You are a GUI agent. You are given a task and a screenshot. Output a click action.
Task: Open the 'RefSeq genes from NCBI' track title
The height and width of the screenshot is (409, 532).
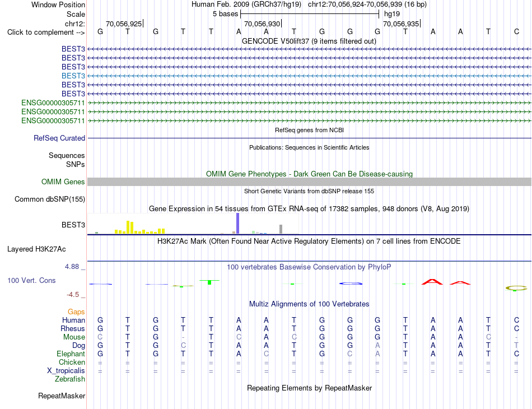[309, 130]
